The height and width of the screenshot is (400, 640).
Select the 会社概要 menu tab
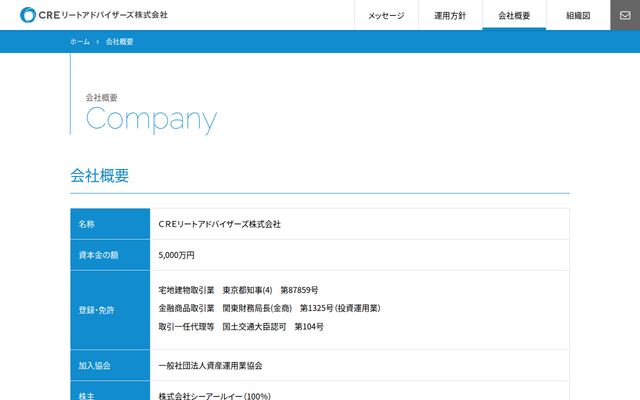514,15
